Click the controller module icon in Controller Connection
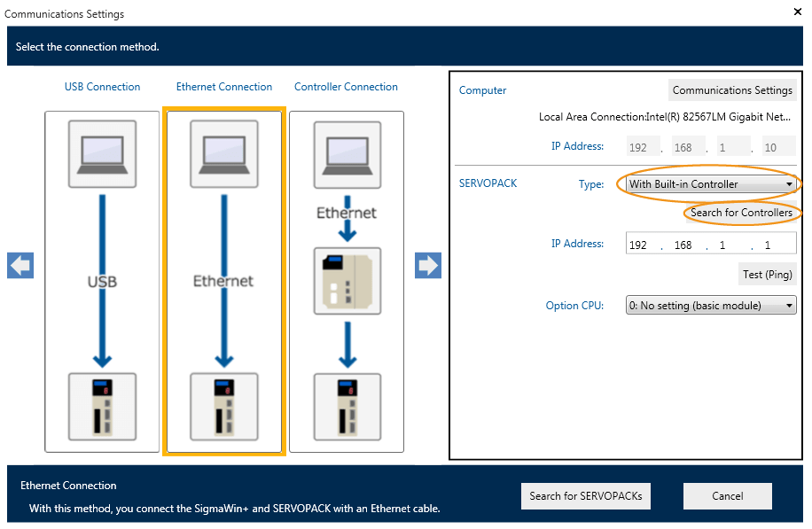This screenshot has width=812, height=529. pos(347,281)
